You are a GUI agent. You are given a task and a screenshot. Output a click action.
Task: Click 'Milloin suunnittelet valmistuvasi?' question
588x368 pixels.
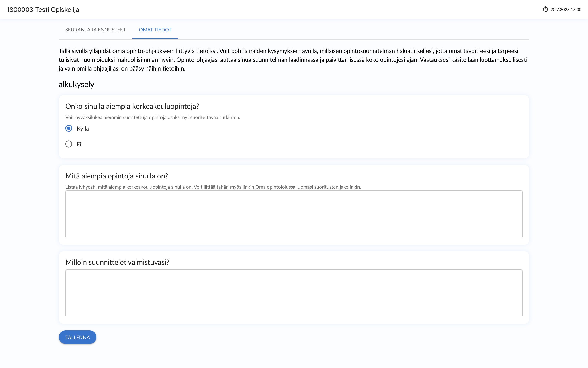tap(117, 262)
